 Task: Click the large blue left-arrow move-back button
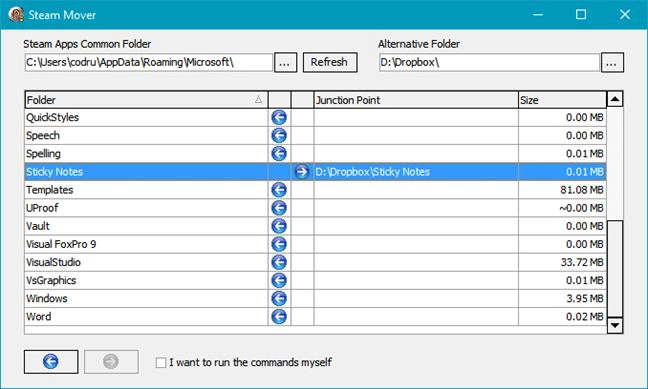51,362
